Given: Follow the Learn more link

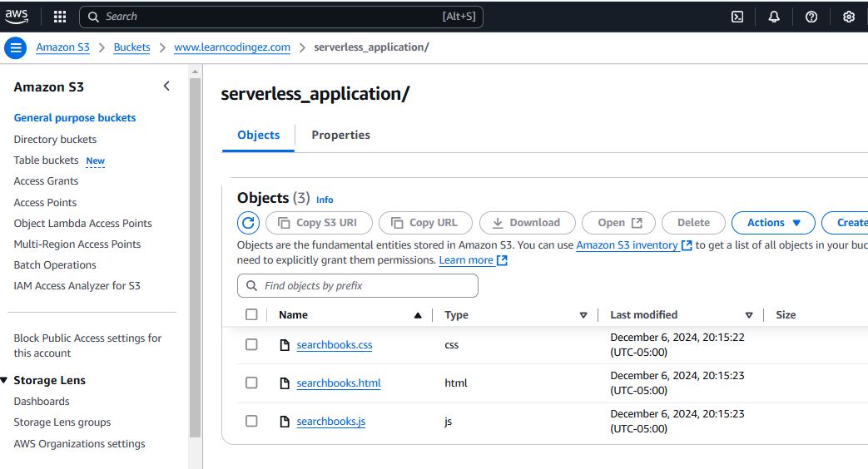Looking at the screenshot, I should click(x=473, y=260).
